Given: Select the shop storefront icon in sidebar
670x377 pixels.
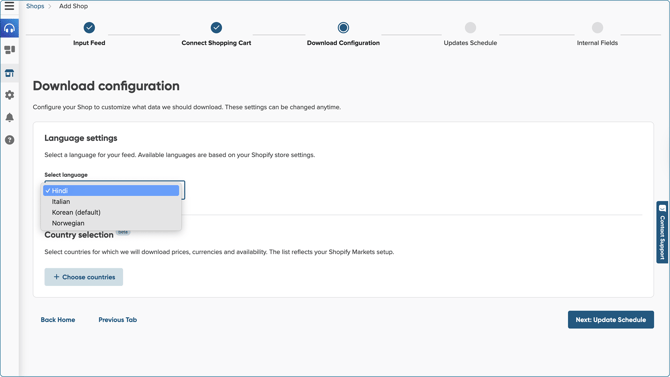Looking at the screenshot, I should point(9,73).
